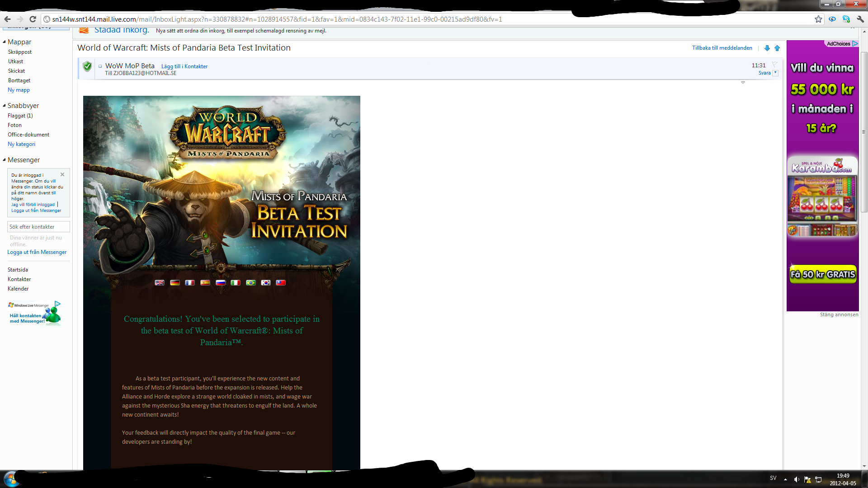Open the Borttaget folder
The height and width of the screenshot is (488, 868).
pos(19,80)
